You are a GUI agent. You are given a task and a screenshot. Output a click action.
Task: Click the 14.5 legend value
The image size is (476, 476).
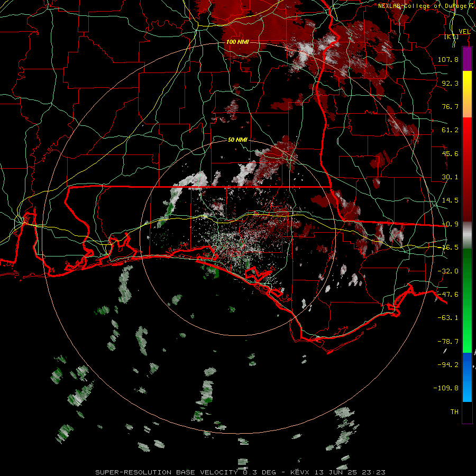click(x=450, y=200)
